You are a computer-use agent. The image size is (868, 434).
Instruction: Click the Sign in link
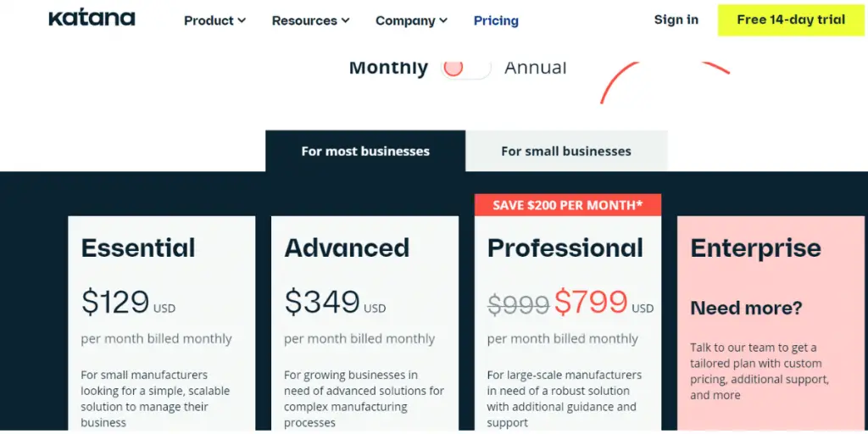pos(676,20)
